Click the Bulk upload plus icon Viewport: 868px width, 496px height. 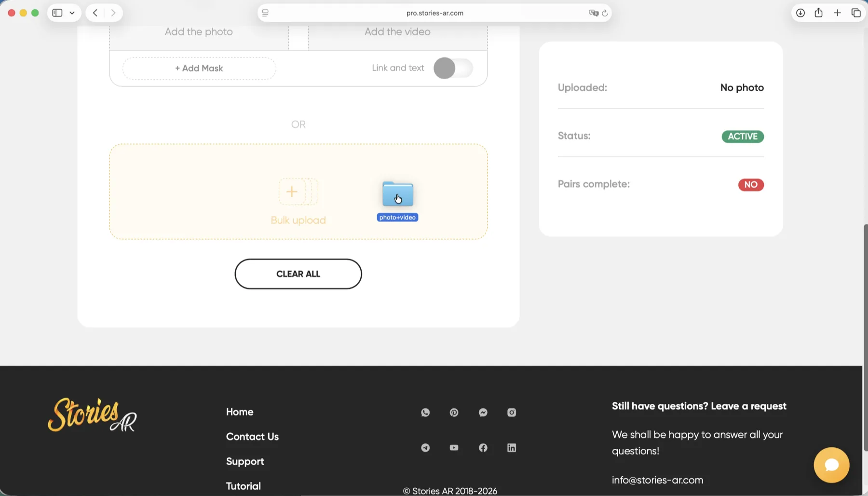(292, 192)
